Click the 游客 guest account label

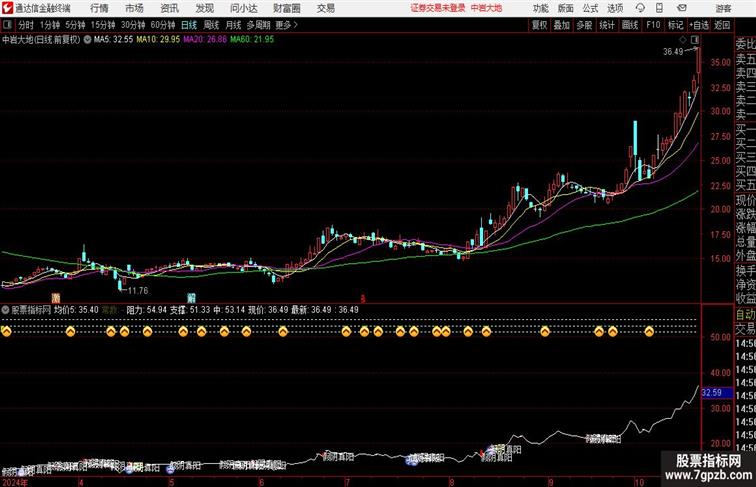pos(723,8)
